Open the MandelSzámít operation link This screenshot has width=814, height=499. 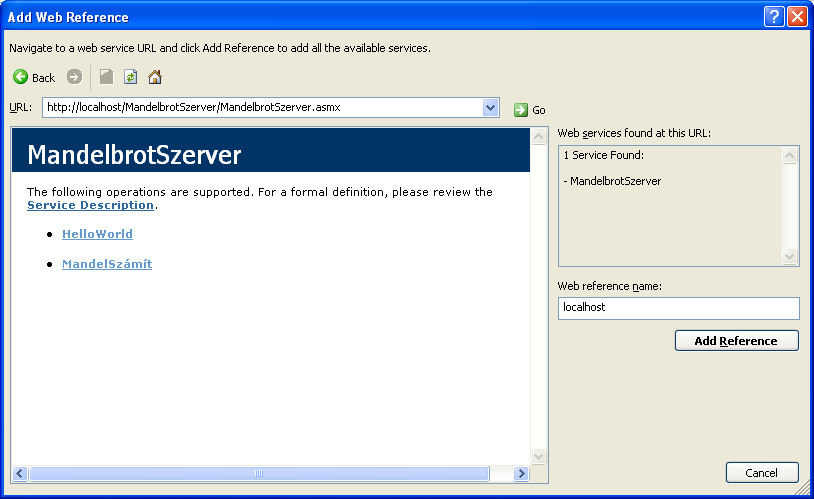107,264
